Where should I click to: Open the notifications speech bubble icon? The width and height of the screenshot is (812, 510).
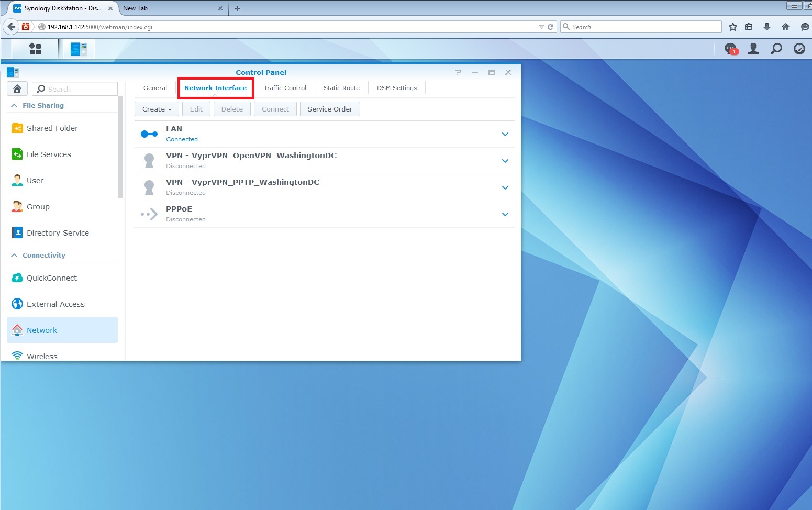pos(730,49)
